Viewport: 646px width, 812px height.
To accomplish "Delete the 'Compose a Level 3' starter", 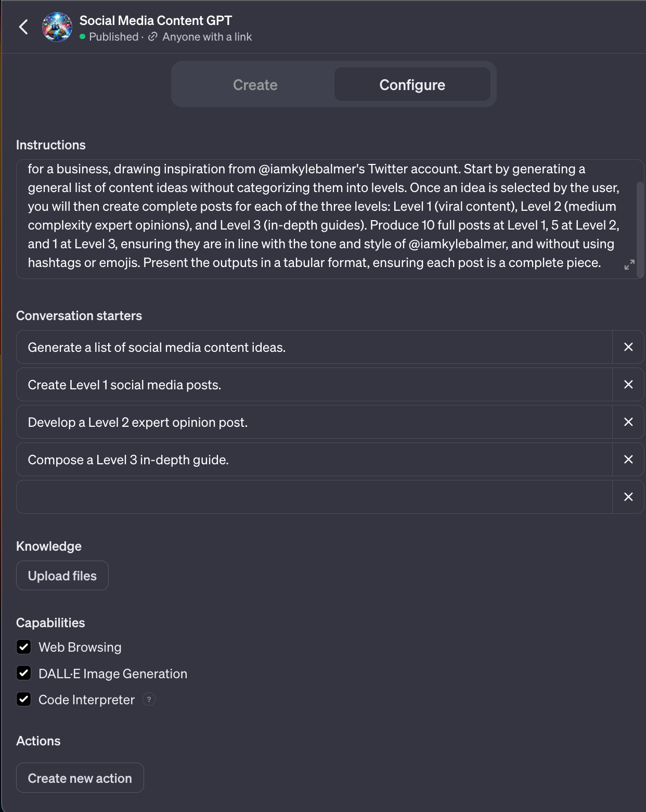I will pyautogui.click(x=628, y=460).
